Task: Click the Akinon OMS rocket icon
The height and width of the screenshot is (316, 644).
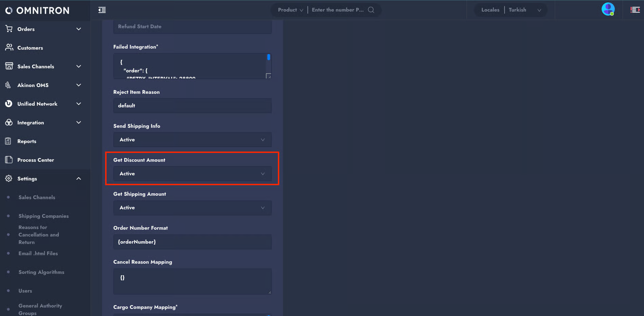Action: (8, 85)
